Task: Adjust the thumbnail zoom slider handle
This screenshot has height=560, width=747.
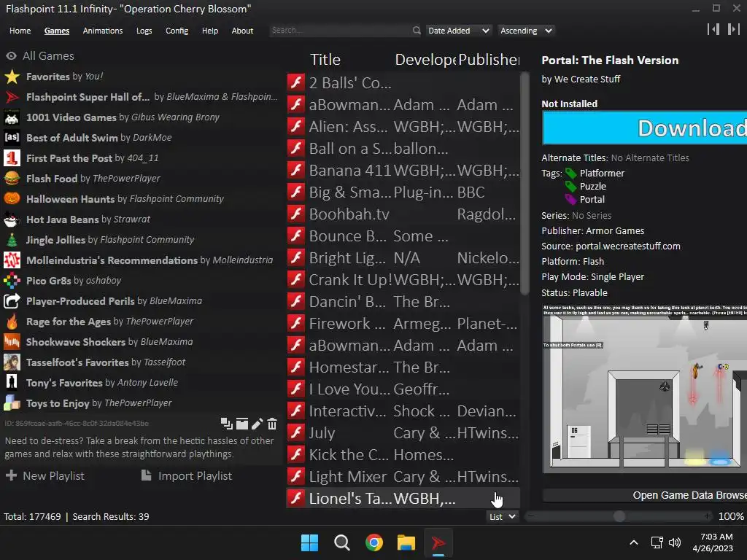Action: click(619, 516)
